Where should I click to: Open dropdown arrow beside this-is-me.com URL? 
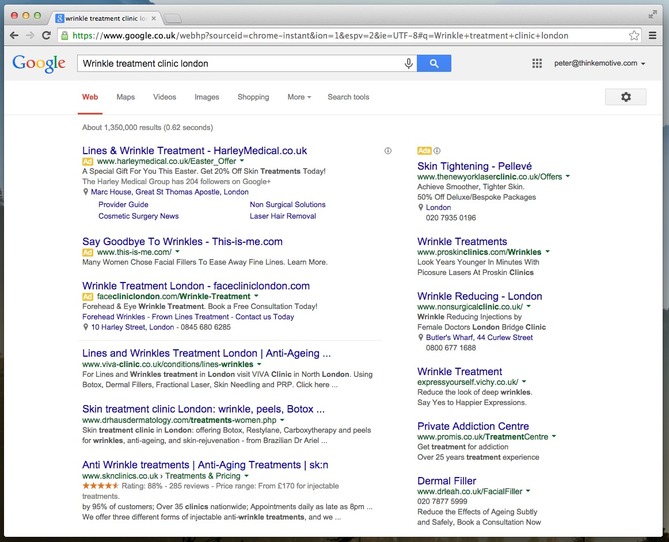(177, 252)
